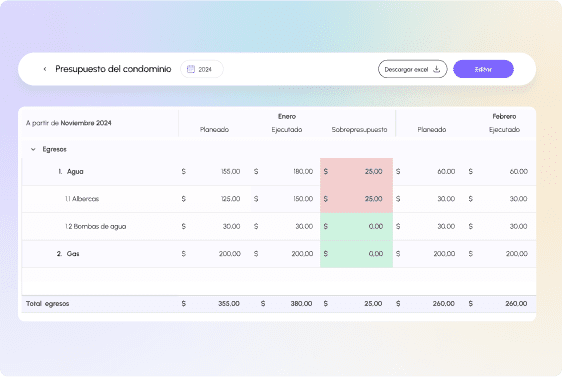The width and height of the screenshot is (562, 377).
Task: Click the total Enero planned 355.00 value
Action: click(229, 304)
